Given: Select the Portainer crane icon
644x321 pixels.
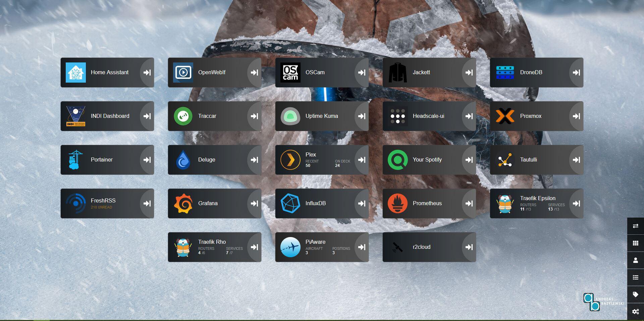Looking at the screenshot, I should pos(75,160).
